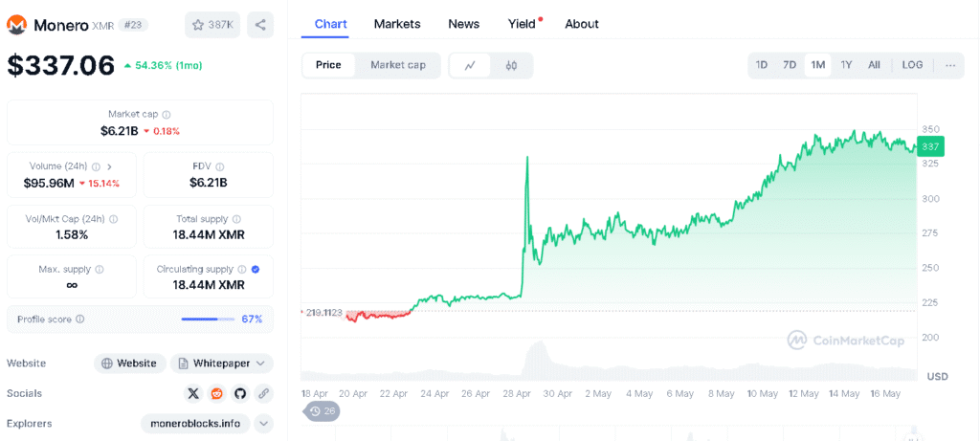
Task: Click the Profile score progress bar
Action: click(x=208, y=320)
